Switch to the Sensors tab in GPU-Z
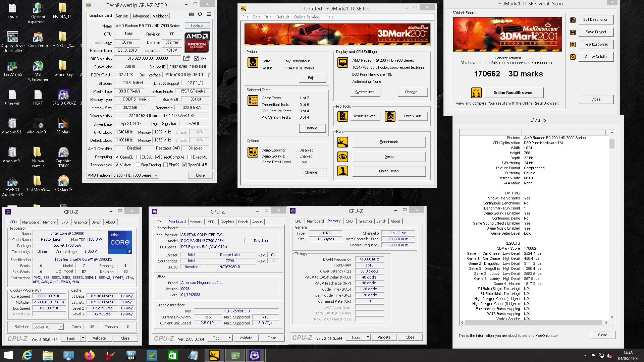Image resolution: width=644 pixels, height=362 pixels. (122, 16)
